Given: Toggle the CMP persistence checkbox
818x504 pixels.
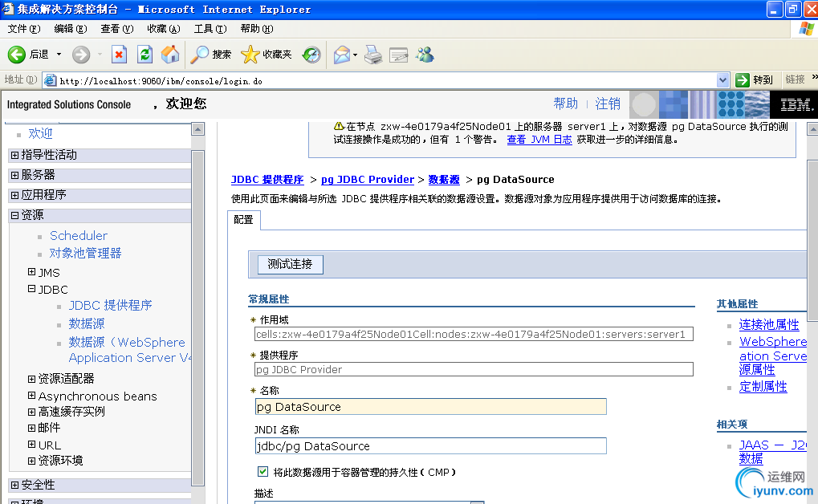Looking at the screenshot, I should [x=263, y=472].
